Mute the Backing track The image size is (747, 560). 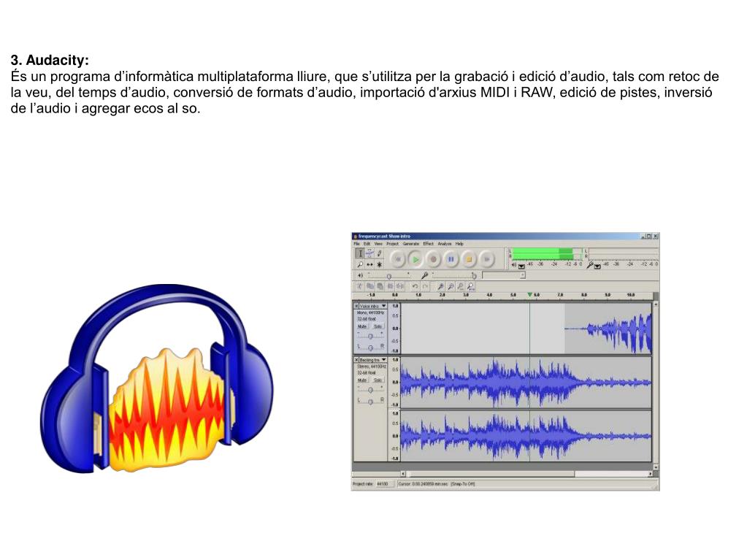tap(362, 380)
